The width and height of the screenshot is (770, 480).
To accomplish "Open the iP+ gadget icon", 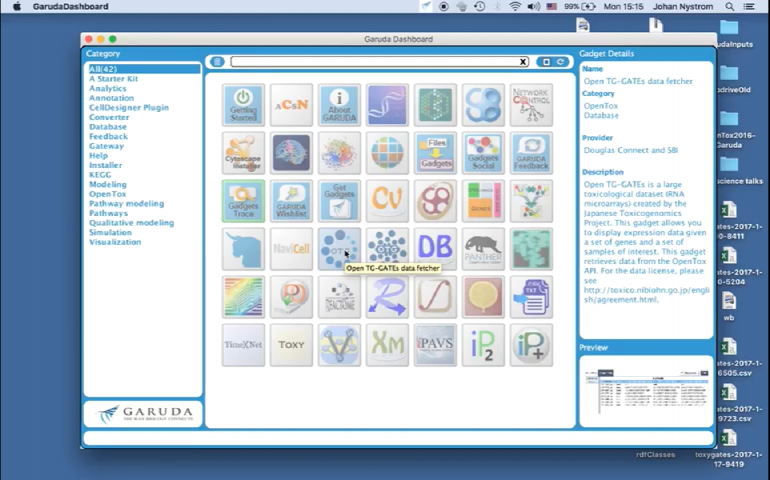I will [531, 345].
